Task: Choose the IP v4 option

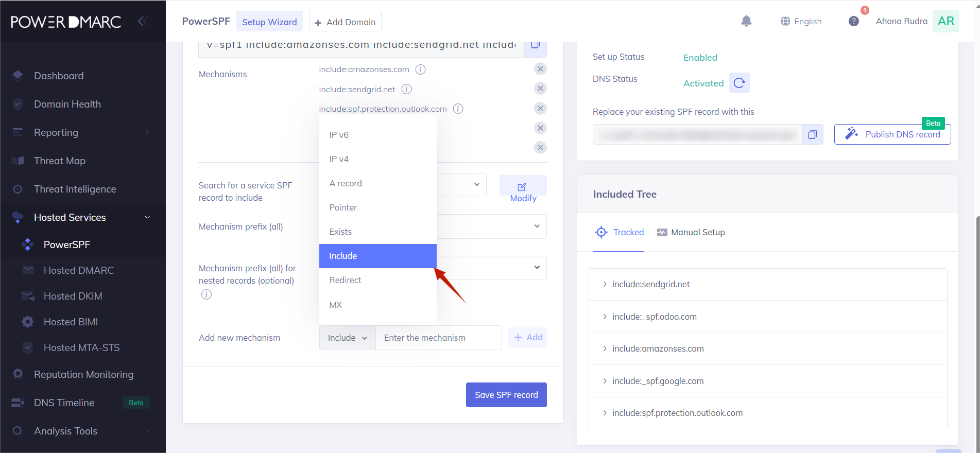Action: click(x=339, y=159)
